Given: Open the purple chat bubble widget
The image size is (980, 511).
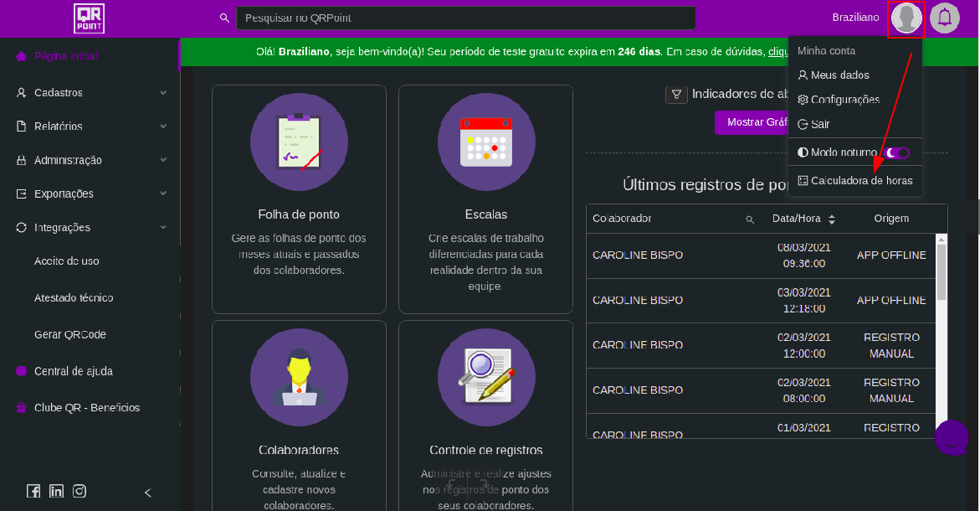Looking at the screenshot, I should [x=952, y=437].
